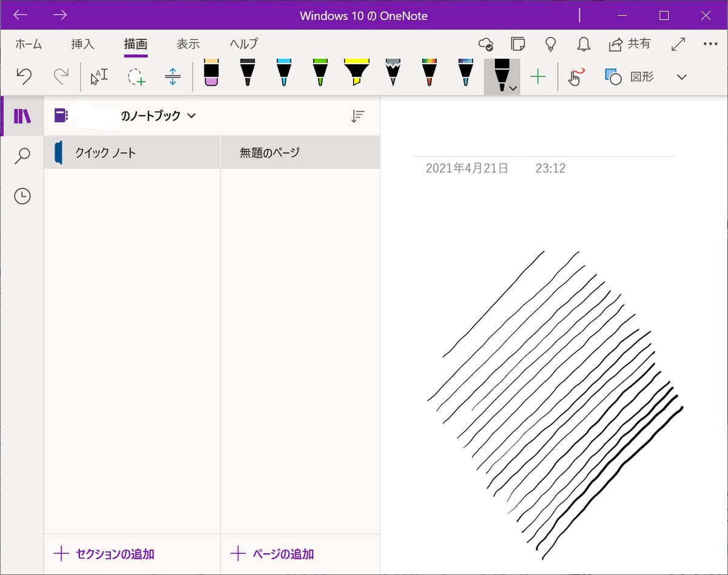Add a section via セクションの追加
The image size is (728, 575).
click(104, 553)
